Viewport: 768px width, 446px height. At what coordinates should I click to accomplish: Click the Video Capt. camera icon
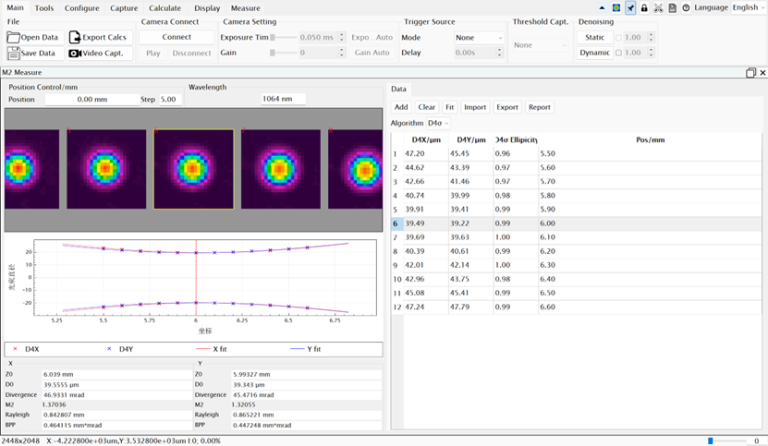[75, 53]
